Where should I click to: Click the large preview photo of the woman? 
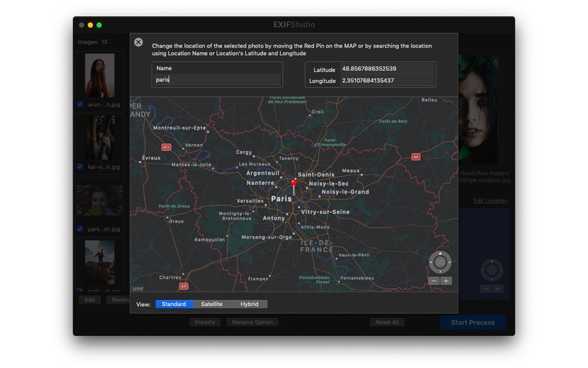coord(478,110)
